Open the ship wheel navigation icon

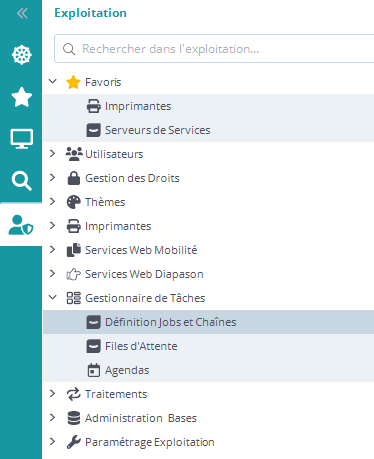click(x=22, y=55)
